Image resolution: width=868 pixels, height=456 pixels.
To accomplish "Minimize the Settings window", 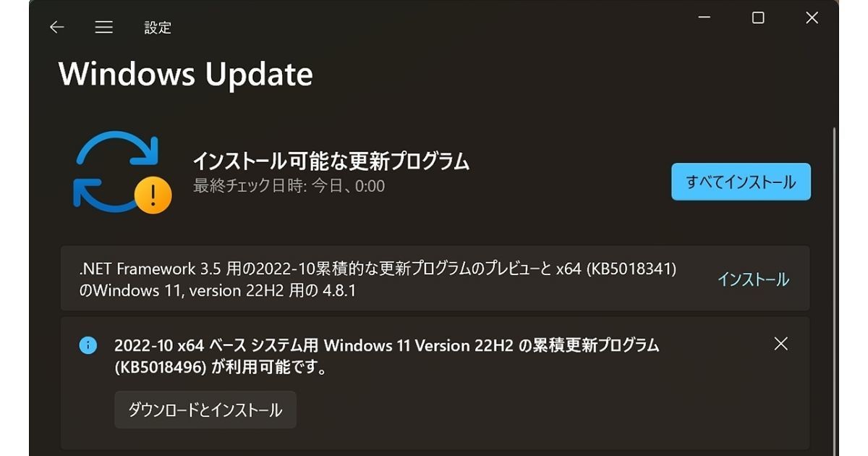I will pos(704,18).
